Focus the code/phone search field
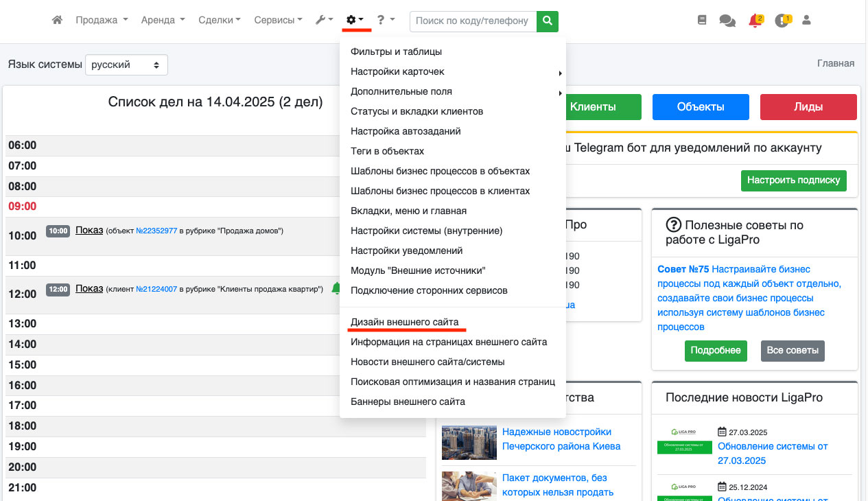868x501 pixels. click(x=473, y=21)
